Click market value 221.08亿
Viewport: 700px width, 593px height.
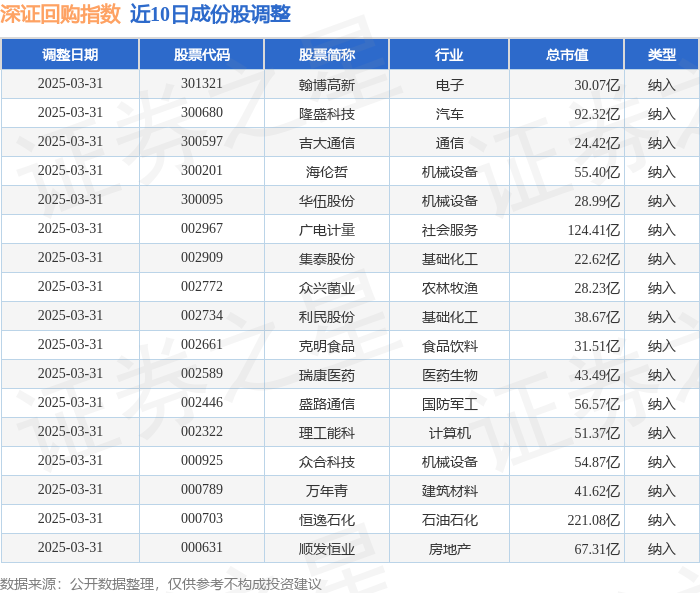point(594,520)
